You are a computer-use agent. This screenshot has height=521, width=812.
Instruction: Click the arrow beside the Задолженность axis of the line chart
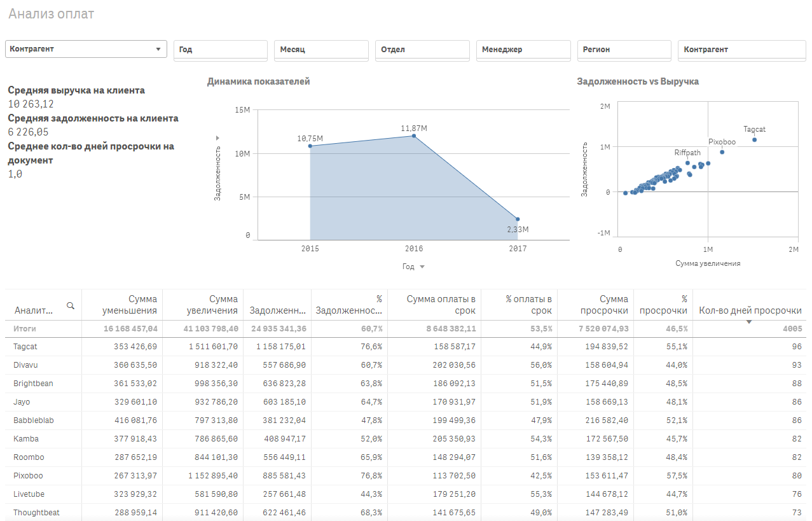pyautogui.click(x=217, y=137)
